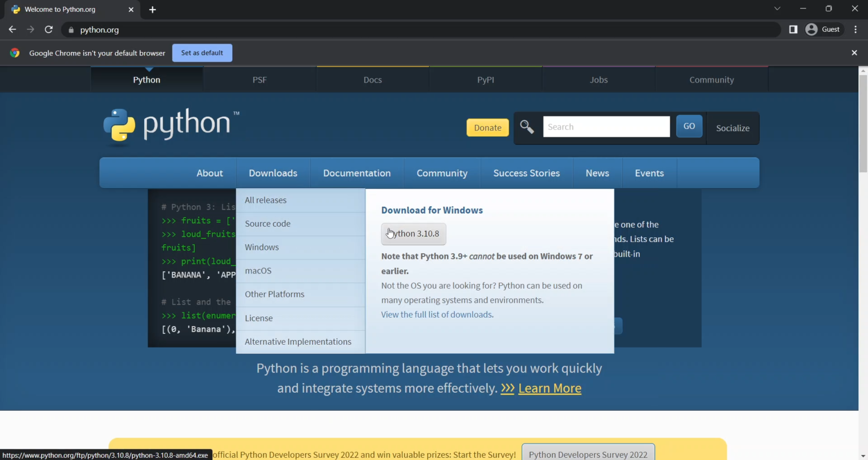Open Chrome's side panel icon
This screenshot has width=868, height=460.
tap(793, 29)
